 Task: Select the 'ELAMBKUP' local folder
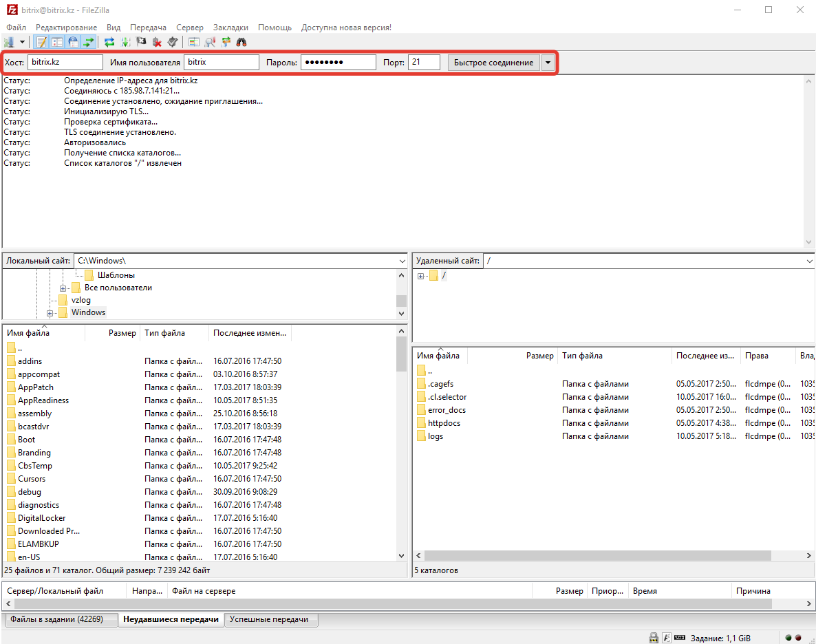point(38,544)
